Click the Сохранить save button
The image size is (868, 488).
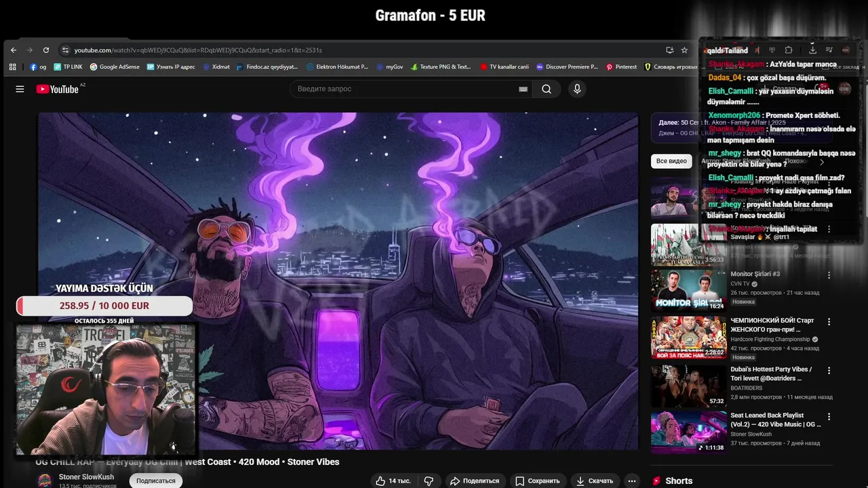pos(537,481)
